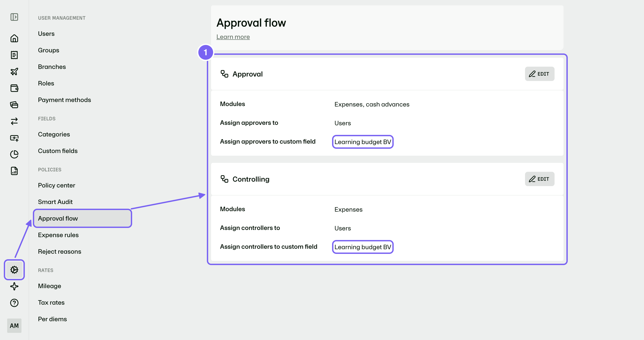Follow the Learn more link
The image size is (644, 340).
(x=233, y=37)
